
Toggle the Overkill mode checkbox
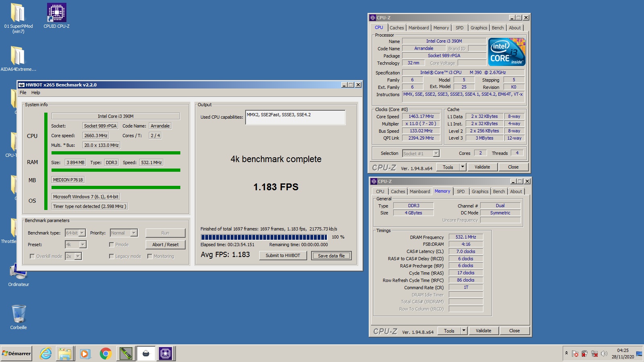click(32, 256)
